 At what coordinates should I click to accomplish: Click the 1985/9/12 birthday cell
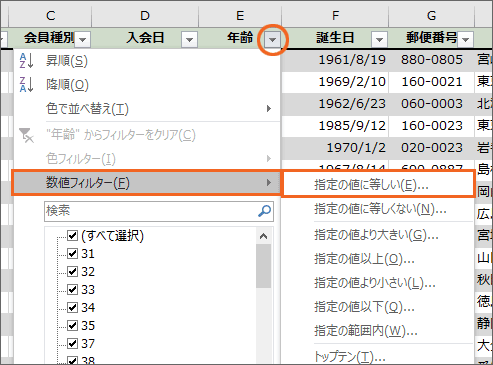coord(335,126)
